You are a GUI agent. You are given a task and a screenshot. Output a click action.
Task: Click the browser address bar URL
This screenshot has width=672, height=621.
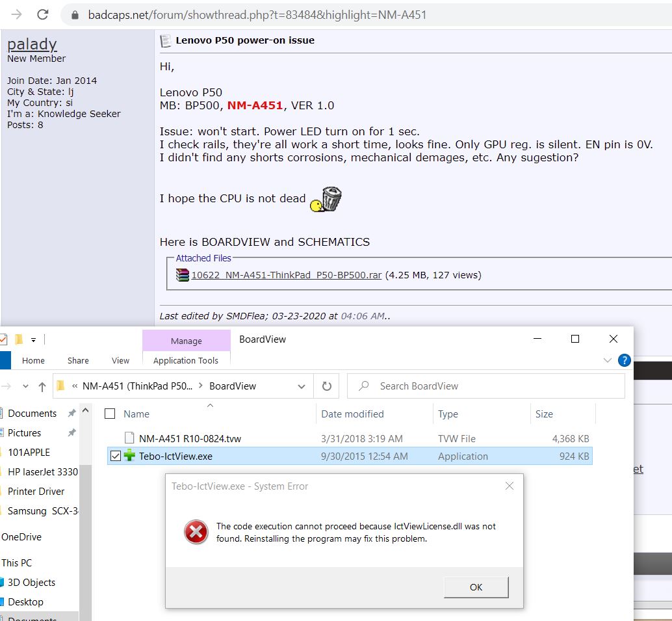[257, 15]
